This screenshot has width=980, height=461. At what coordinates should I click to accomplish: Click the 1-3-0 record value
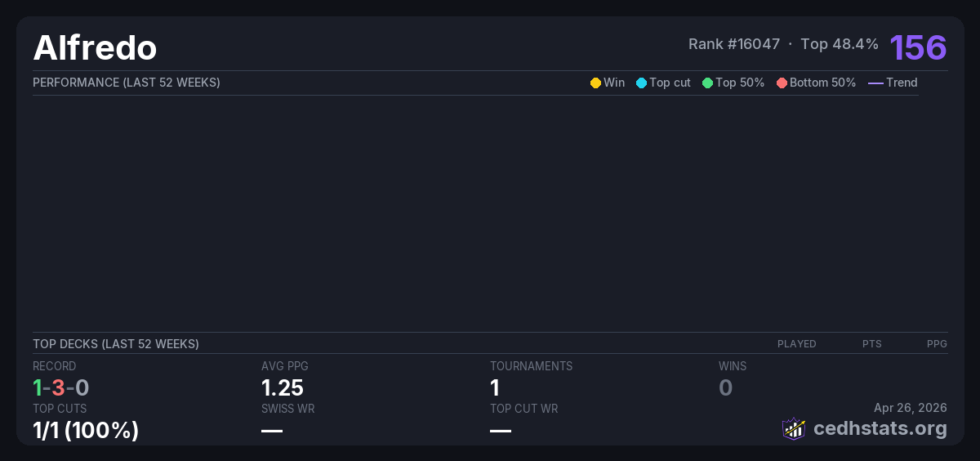(61, 388)
